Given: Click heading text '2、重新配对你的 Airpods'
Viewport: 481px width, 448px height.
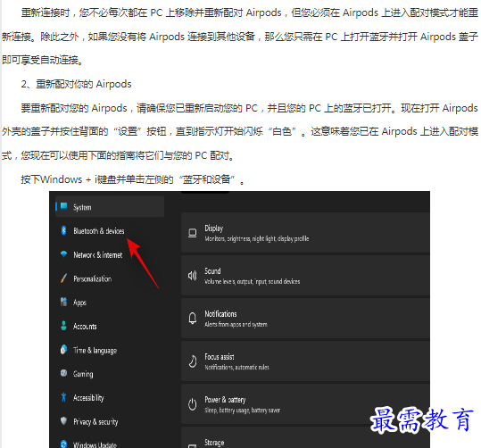Looking at the screenshot, I should pos(76,84).
